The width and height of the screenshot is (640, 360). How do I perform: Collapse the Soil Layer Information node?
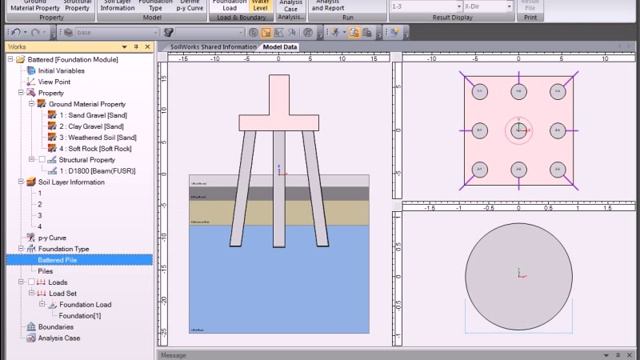click(21, 182)
